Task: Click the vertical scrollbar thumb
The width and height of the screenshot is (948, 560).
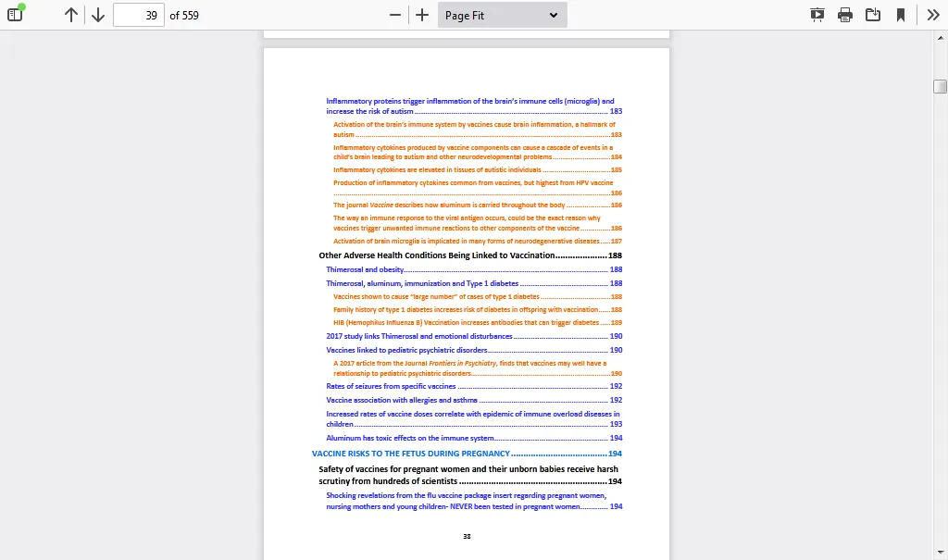Action: click(941, 86)
